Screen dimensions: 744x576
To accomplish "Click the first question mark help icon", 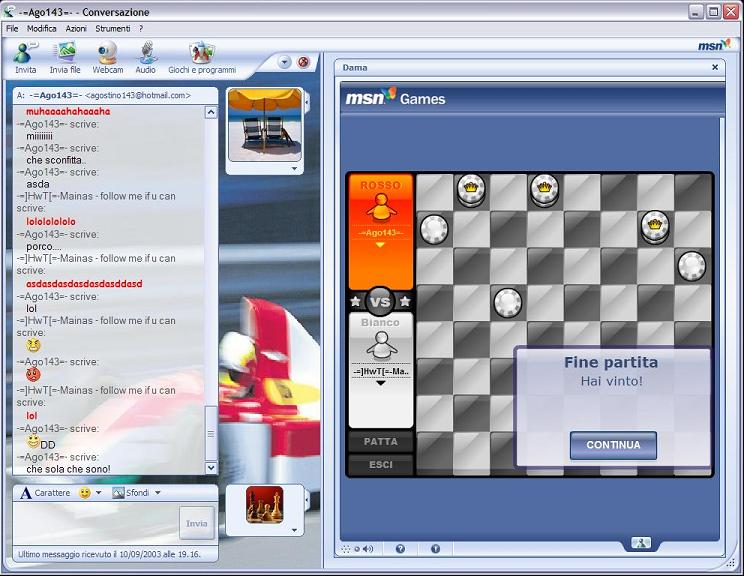I will (400, 549).
